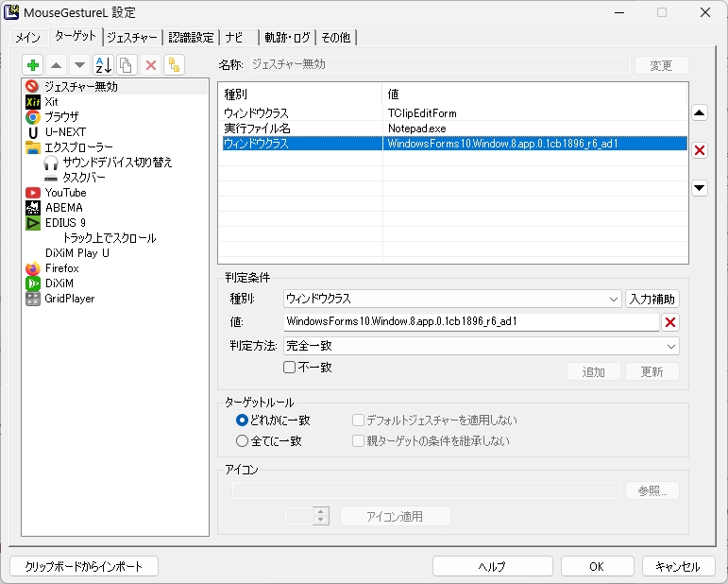Move the condition down with the black down arrow
728x584 pixels.
700,188
